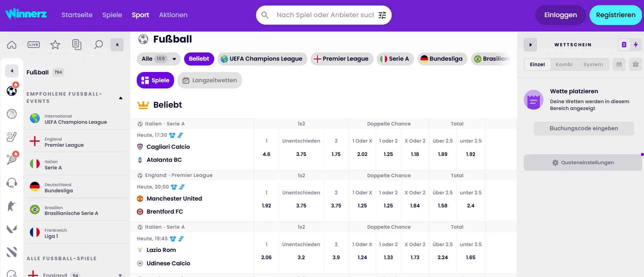Screen dimensions: 644x277
Task: Switch to standard bet slip mode
Action: coord(624,45)
